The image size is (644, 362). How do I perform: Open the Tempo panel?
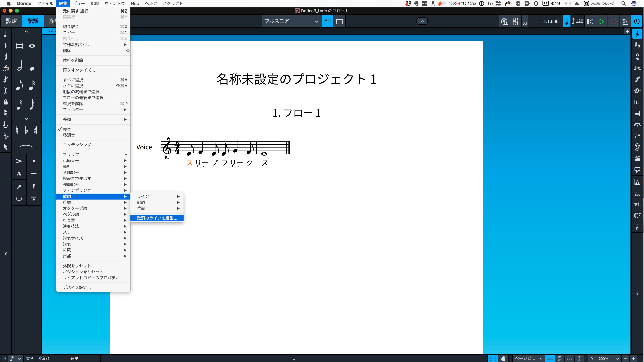(637, 68)
